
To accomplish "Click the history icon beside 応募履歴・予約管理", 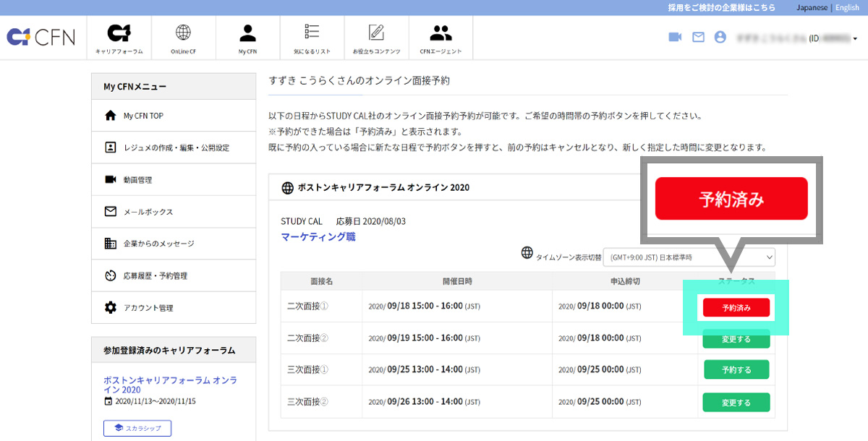I will tap(111, 275).
